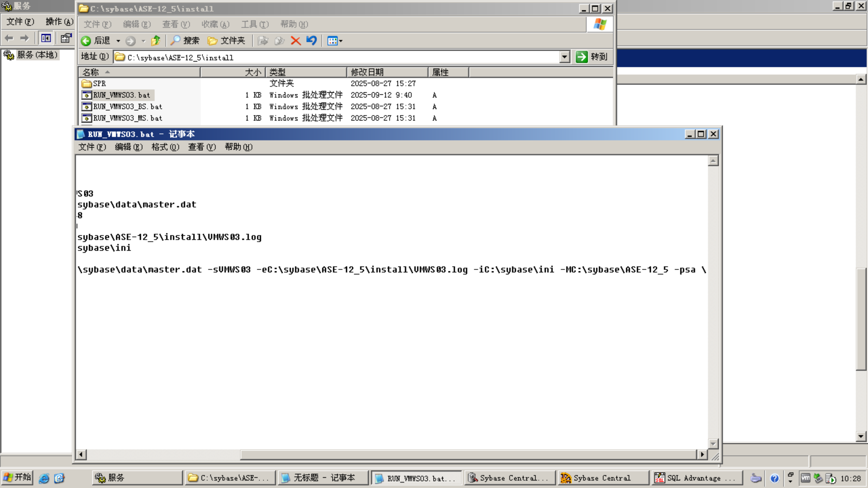The image size is (868, 488).
Task: Click Notepad vertical scrollbar down arrow
Action: pyautogui.click(x=713, y=444)
